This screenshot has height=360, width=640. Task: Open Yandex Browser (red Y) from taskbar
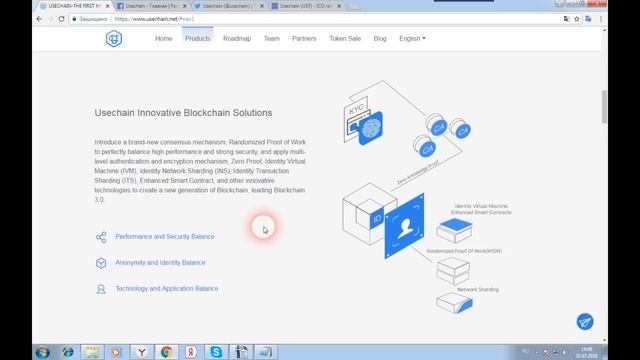coord(142,352)
